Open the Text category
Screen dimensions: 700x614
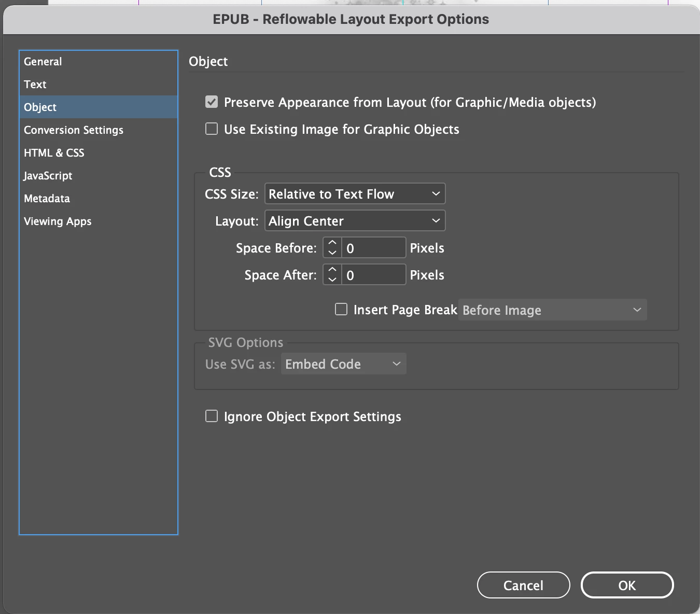[x=99, y=85]
